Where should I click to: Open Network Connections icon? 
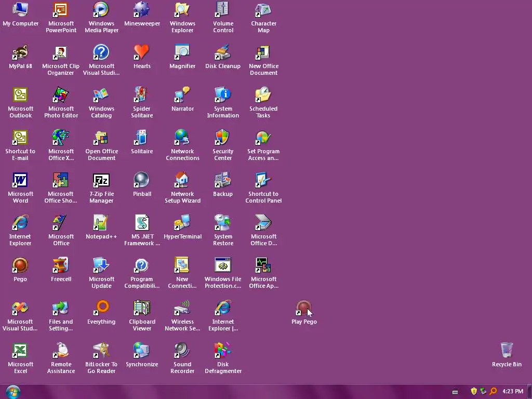pyautogui.click(x=182, y=137)
